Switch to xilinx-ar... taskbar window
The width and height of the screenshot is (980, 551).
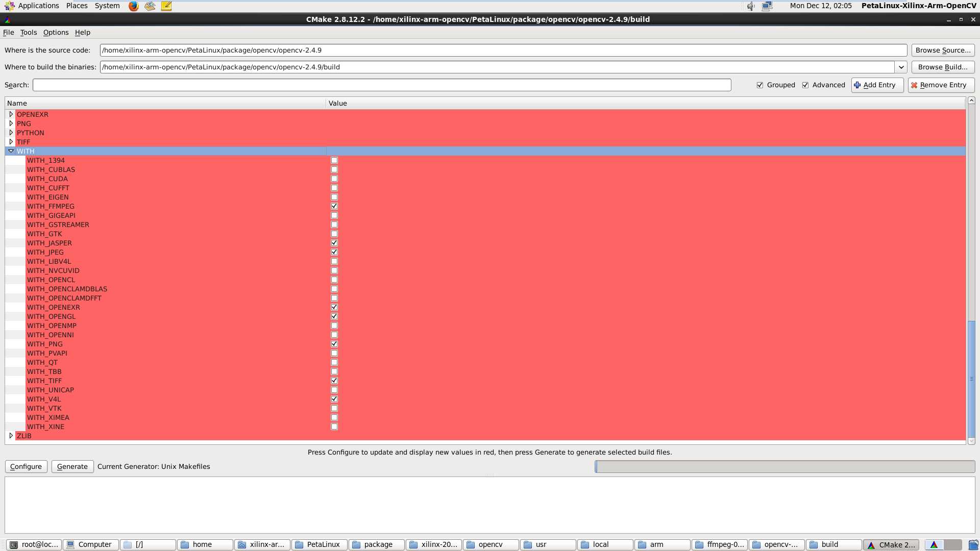(x=262, y=545)
